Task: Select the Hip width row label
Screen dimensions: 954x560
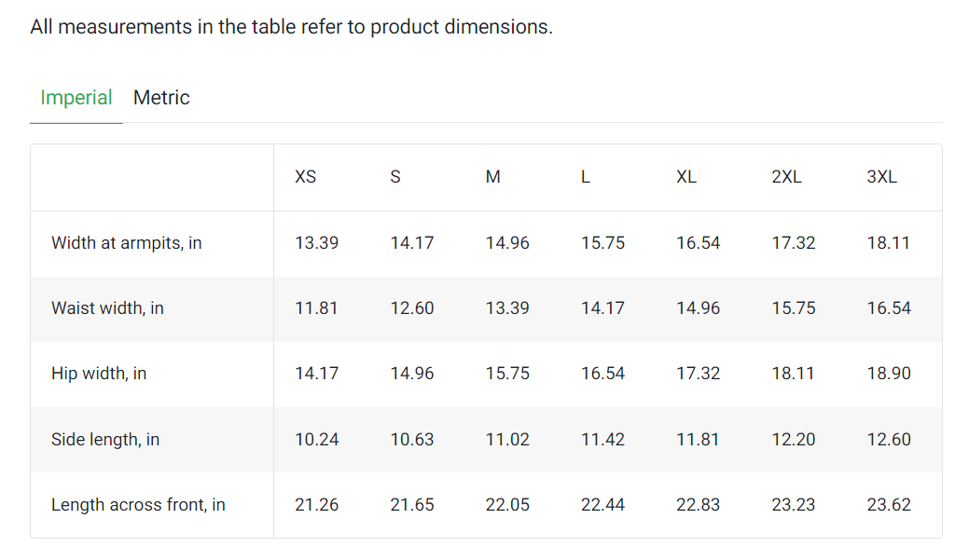Action: click(99, 374)
